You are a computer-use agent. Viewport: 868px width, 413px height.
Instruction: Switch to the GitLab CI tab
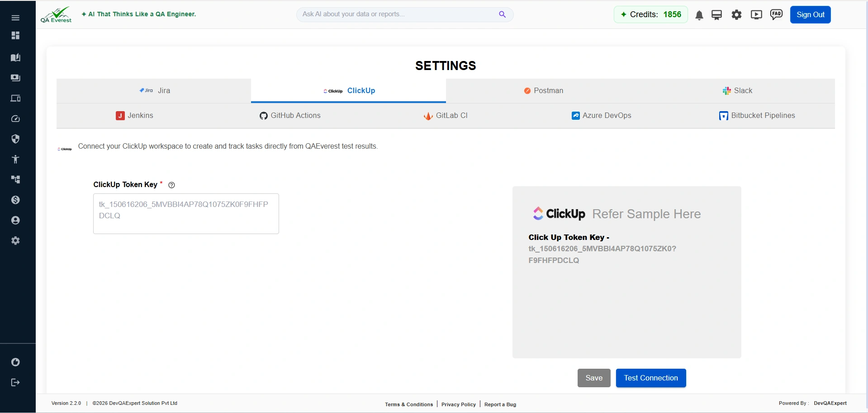click(446, 116)
